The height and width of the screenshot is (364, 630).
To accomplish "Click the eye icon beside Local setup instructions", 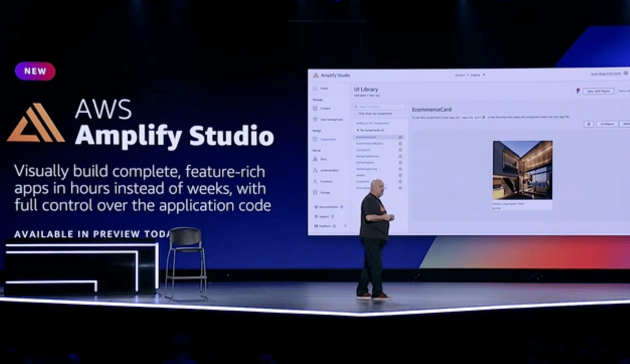I will (x=626, y=73).
